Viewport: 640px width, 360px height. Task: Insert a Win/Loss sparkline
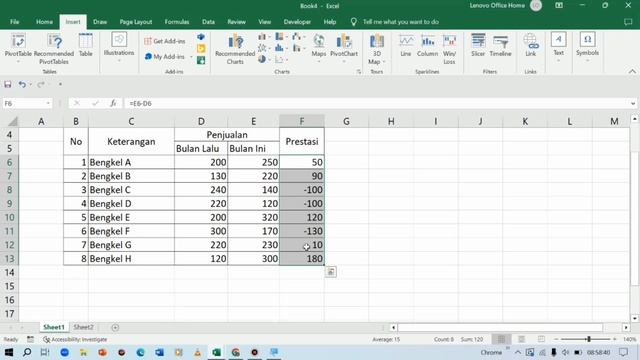click(449, 49)
